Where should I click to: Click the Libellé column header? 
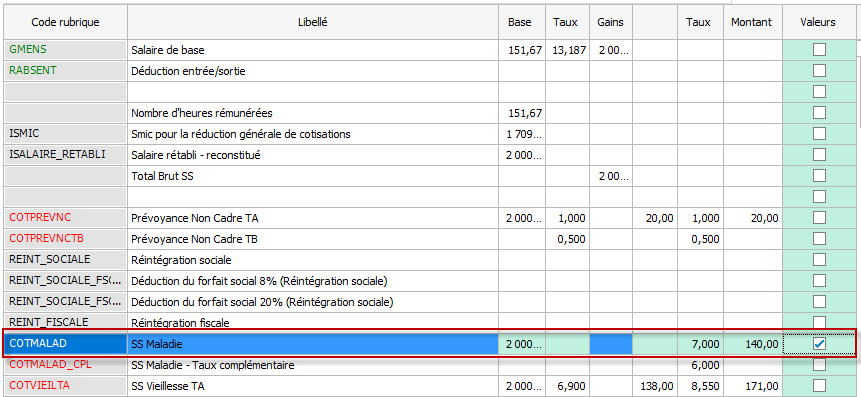click(312, 23)
